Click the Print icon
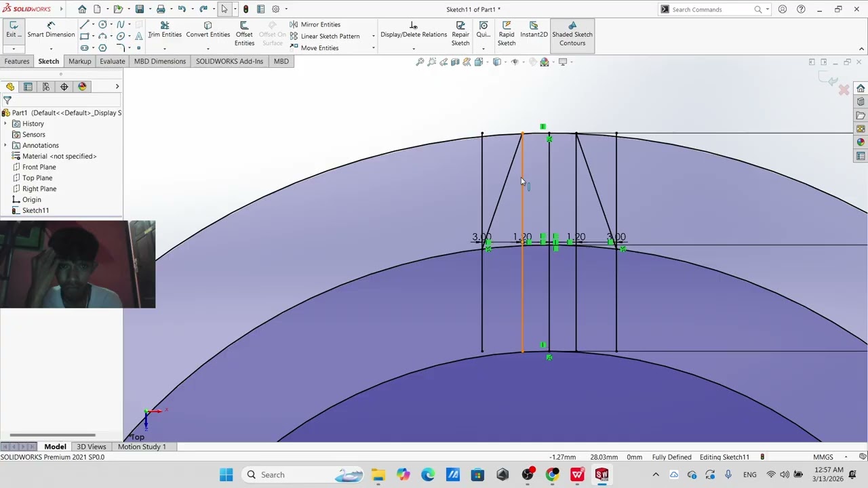The width and height of the screenshot is (868, 488). (161, 9)
